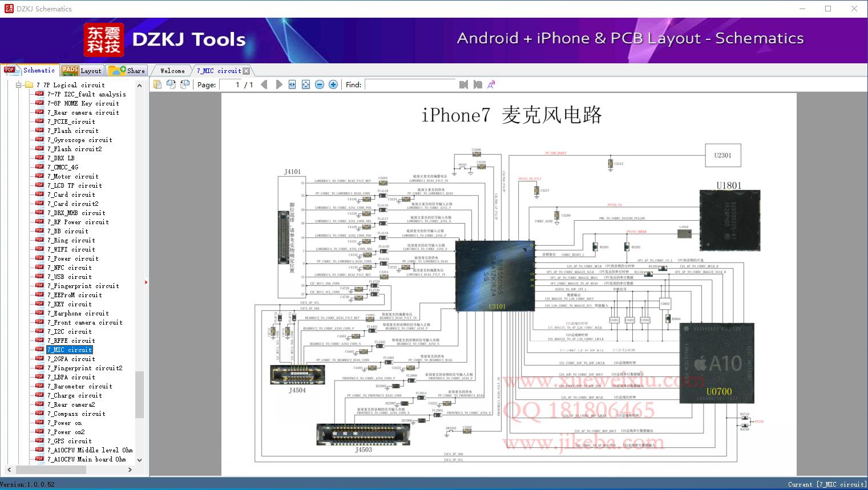This screenshot has width=868, height=490.
Task: Click the copy document icon in viewer toolbar
Action: tap(158, 84)
